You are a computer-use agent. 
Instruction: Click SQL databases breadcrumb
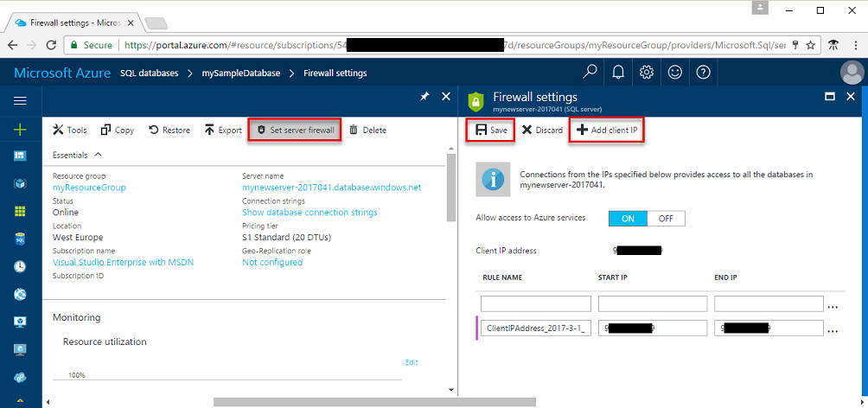(150, 73)
